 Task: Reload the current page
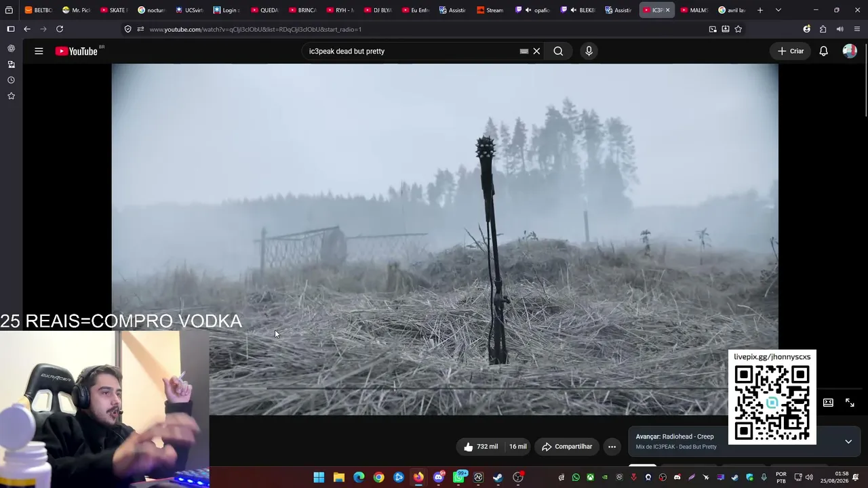(x=60, y=29)
